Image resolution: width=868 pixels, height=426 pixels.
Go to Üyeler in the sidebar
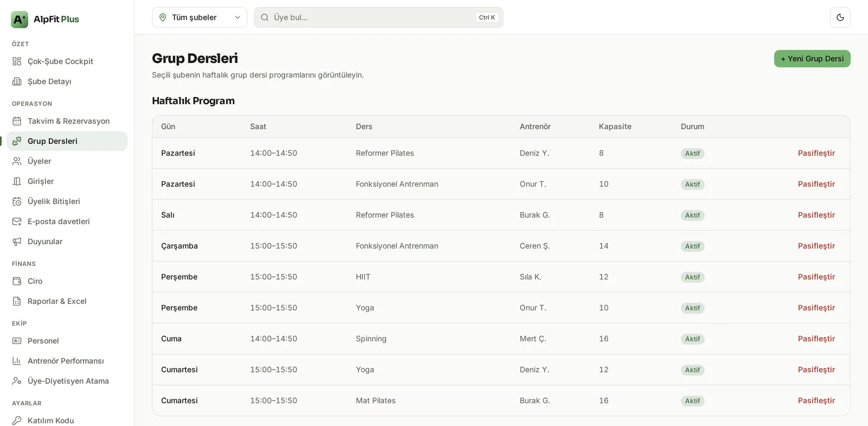tap(67, 161)
